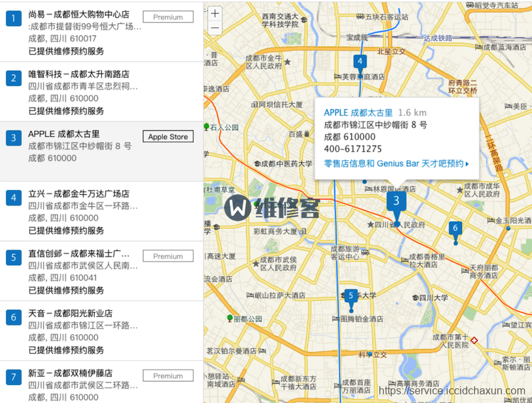This screenshot has width=532, height=403.
Task: Click 成都, 四川 610041 address line
Action: click(63, 278)
